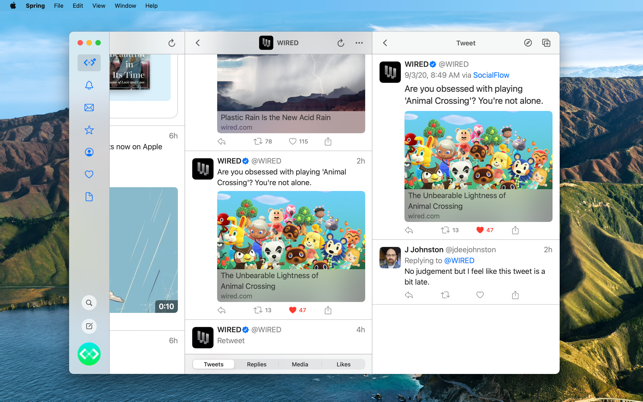Switch to the Replies tab

pos(257,364)
